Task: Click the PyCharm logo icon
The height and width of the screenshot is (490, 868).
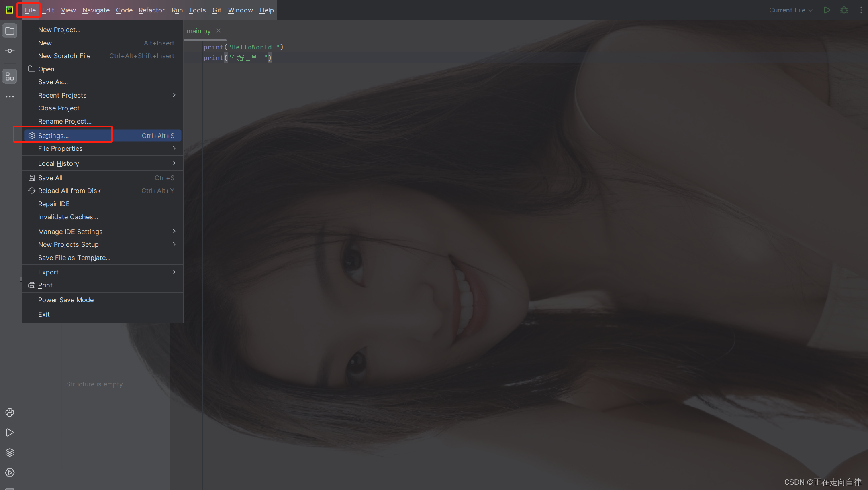Action: (10, 10)
